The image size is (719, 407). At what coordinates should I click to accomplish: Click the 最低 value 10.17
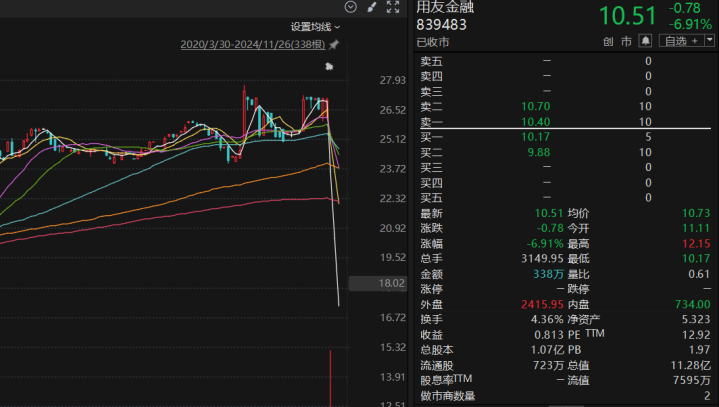coord(696,258)
